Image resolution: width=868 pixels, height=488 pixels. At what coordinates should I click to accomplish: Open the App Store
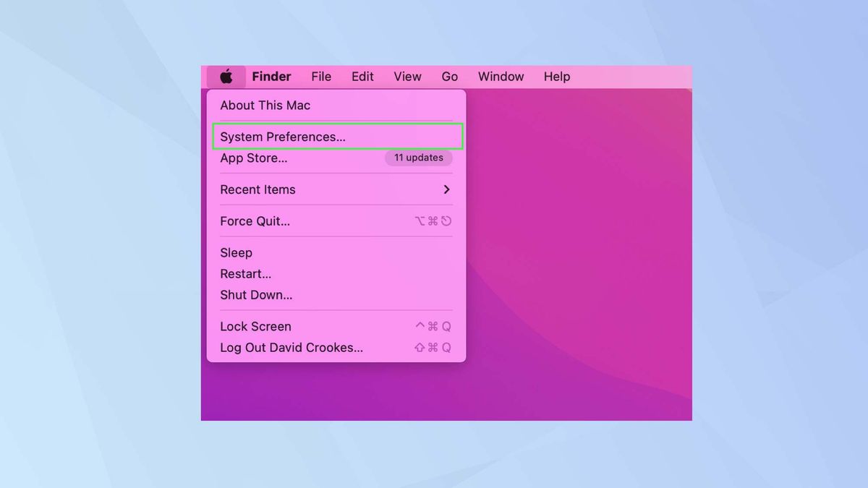pyautogui.click(x=254, y=158)
